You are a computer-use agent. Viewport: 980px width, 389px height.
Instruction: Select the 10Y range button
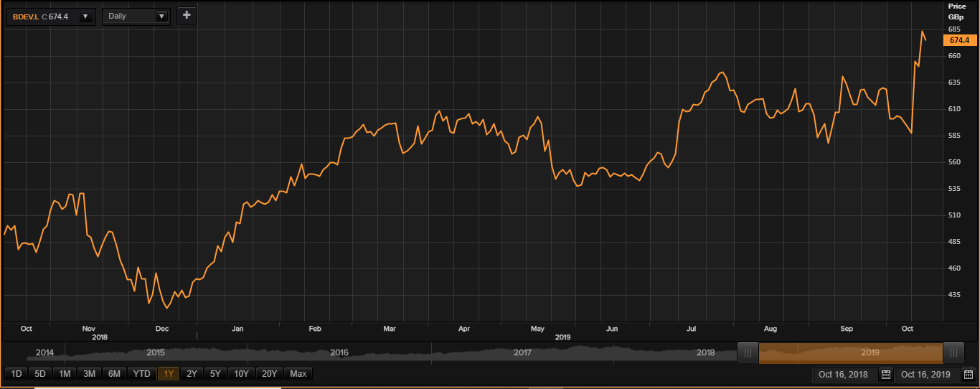[241, 374]
